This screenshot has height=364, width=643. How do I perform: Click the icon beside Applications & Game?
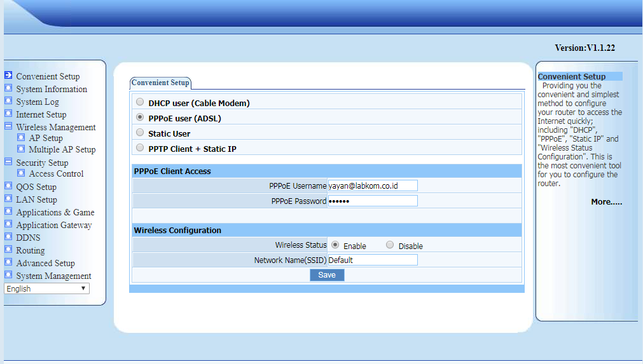pos(8,212)
